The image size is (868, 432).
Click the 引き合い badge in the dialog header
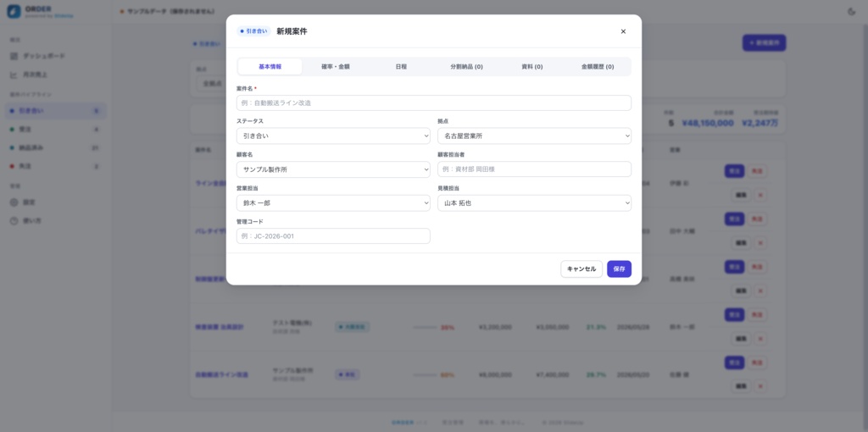coord(253,31)
